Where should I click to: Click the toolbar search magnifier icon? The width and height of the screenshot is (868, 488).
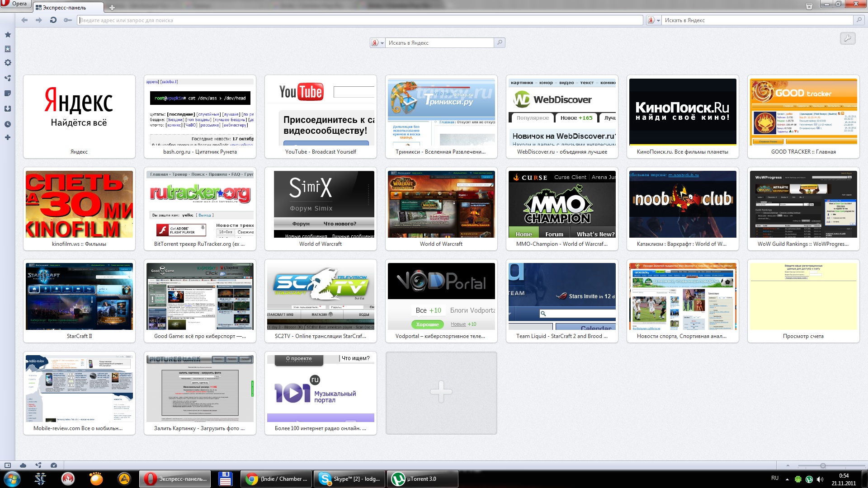(x=859, y=20)
